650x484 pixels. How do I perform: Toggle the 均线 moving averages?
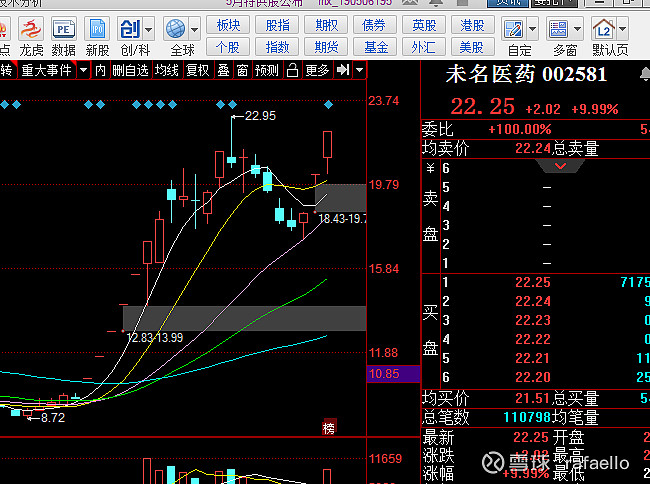(x=167, y=70)
